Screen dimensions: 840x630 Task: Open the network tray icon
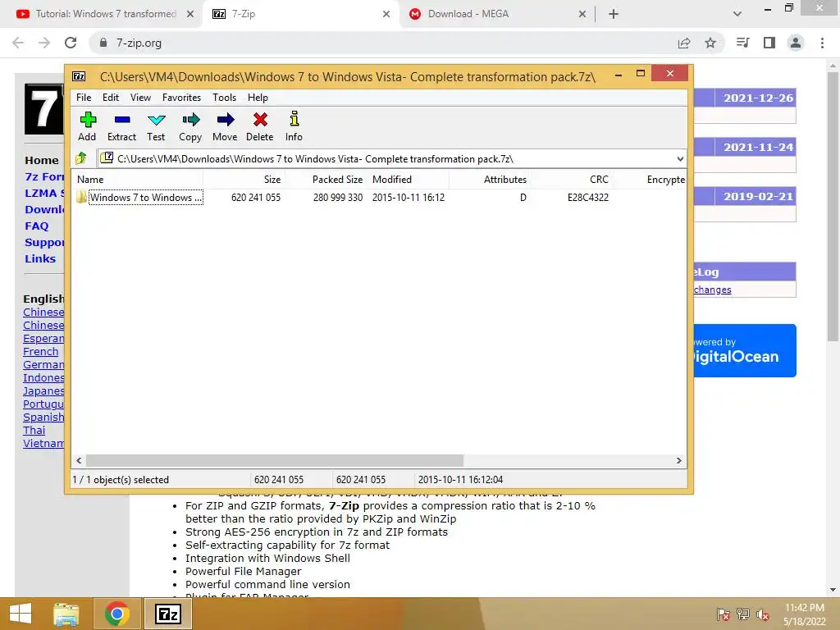(743, 614)
